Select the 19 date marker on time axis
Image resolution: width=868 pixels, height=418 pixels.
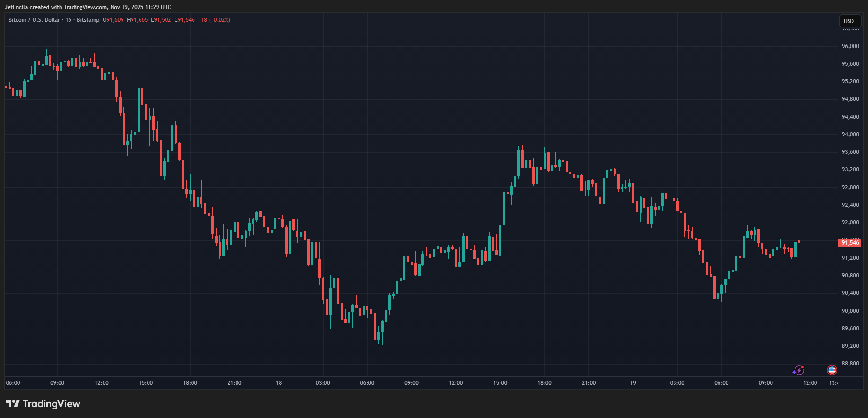click(633, 383)
